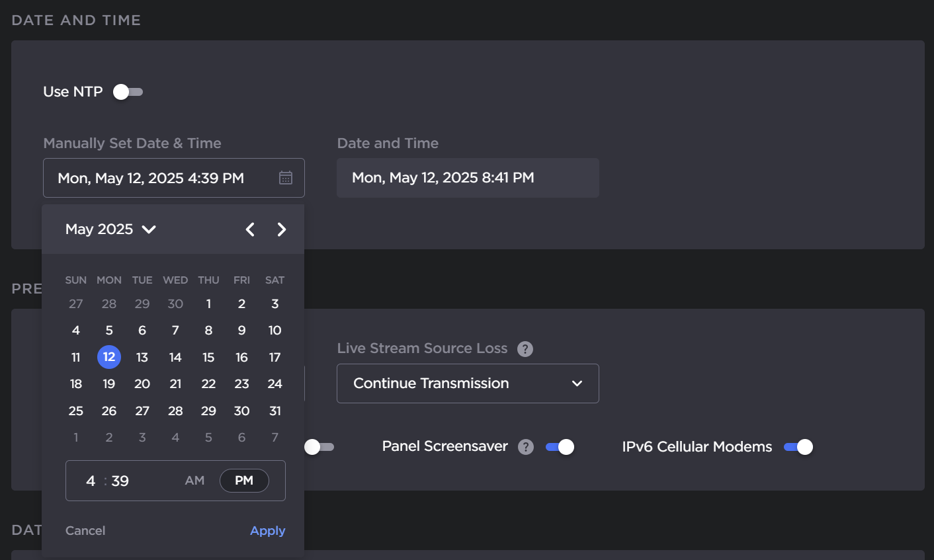934x560 pixels.
Task: Click Panel Screensaver help question mark
Action: [526, 447]
